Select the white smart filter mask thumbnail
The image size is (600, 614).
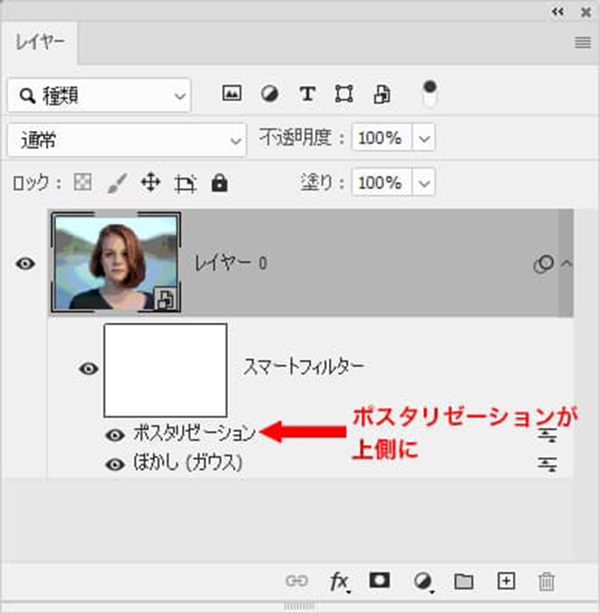165,370
